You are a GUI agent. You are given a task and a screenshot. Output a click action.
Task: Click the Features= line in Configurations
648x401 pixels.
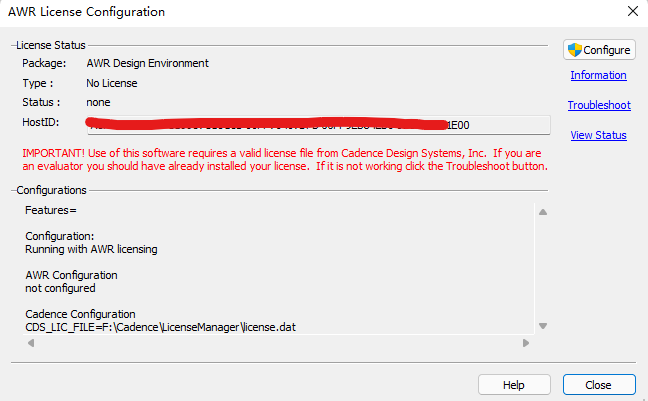click(51, 210)
